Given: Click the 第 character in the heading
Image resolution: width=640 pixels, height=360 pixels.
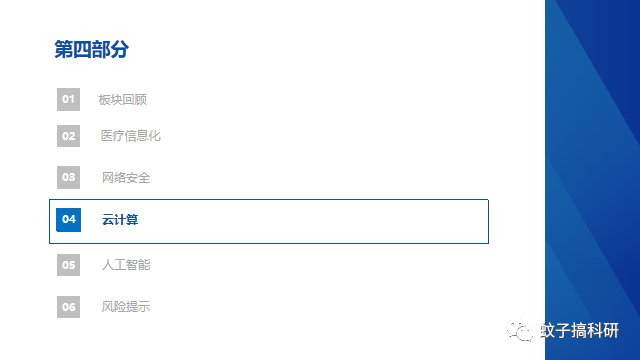Looking at the screenshot, I should [x=64, y=49].
